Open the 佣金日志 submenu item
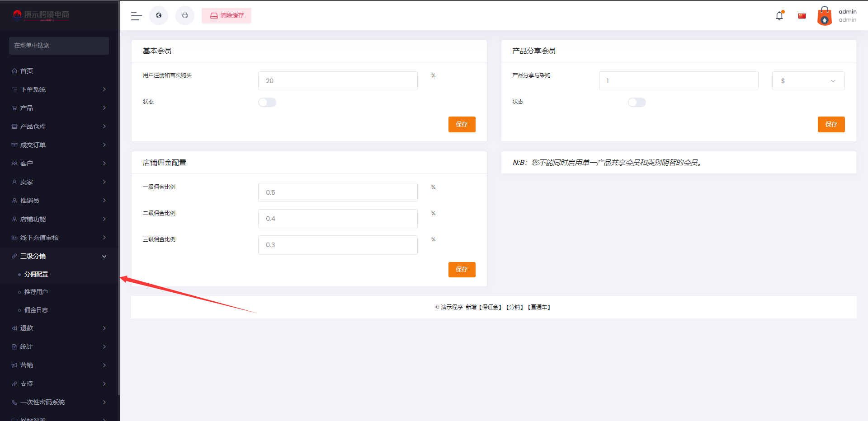The image size is (868, 421). [36, 310]
